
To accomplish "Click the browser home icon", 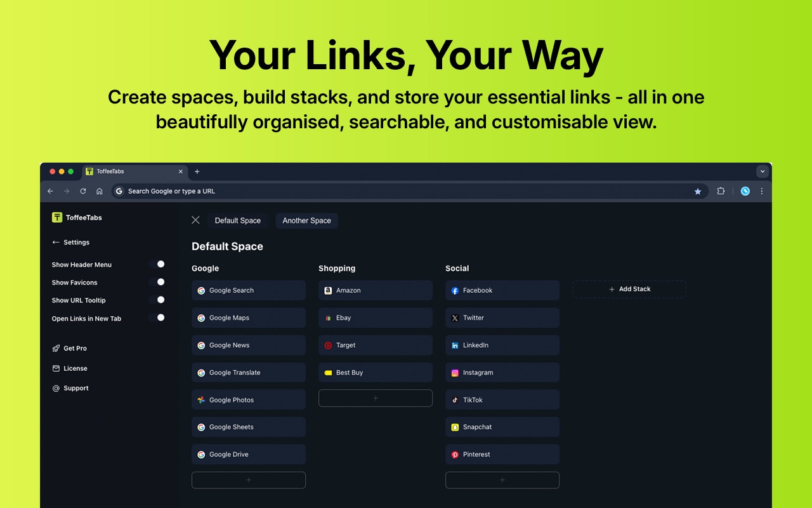I will point(100,191).
